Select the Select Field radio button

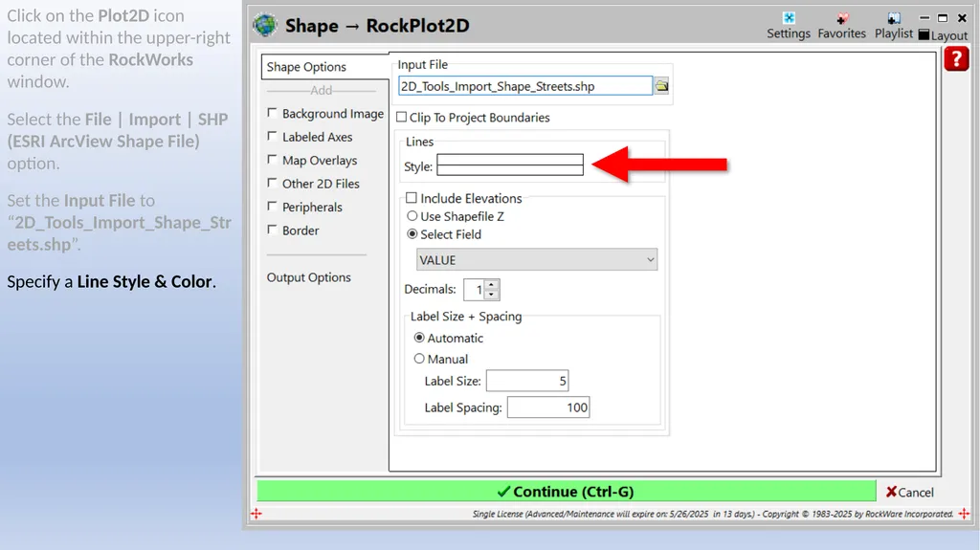point(412,234)
